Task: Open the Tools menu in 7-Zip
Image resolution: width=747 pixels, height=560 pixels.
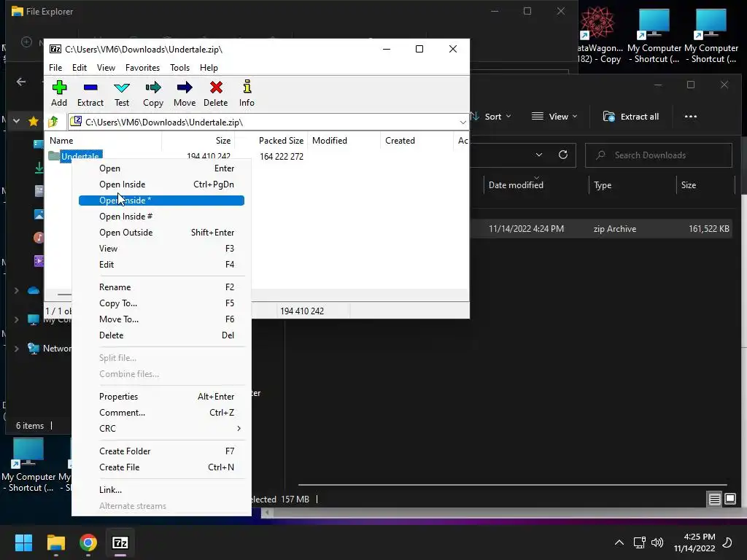Action: [179, 68]
